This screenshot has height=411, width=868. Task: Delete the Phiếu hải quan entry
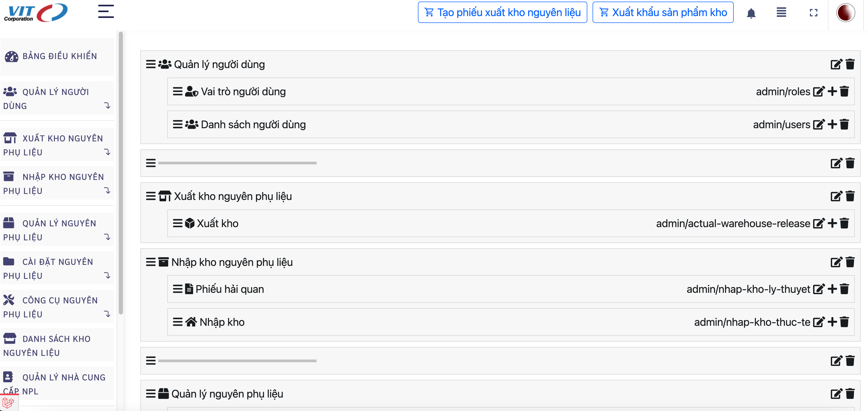coord(844,289)
